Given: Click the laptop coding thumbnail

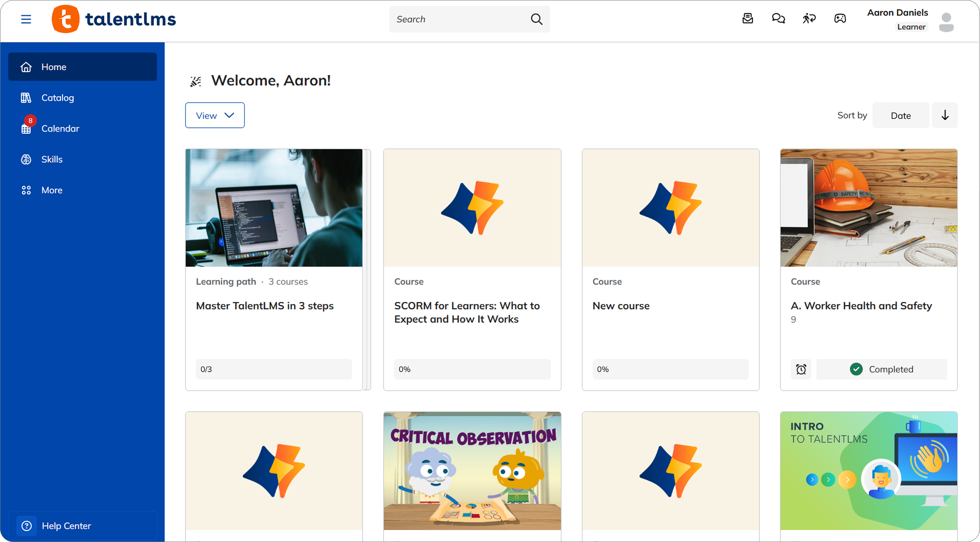Looking at the screenshot, I should (x=274, y=208).
